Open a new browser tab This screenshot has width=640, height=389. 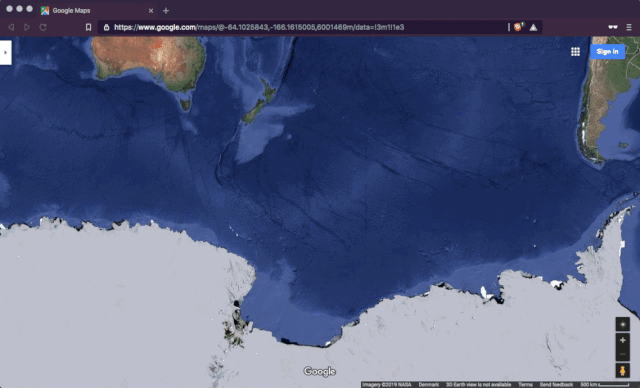click(166, 11)
